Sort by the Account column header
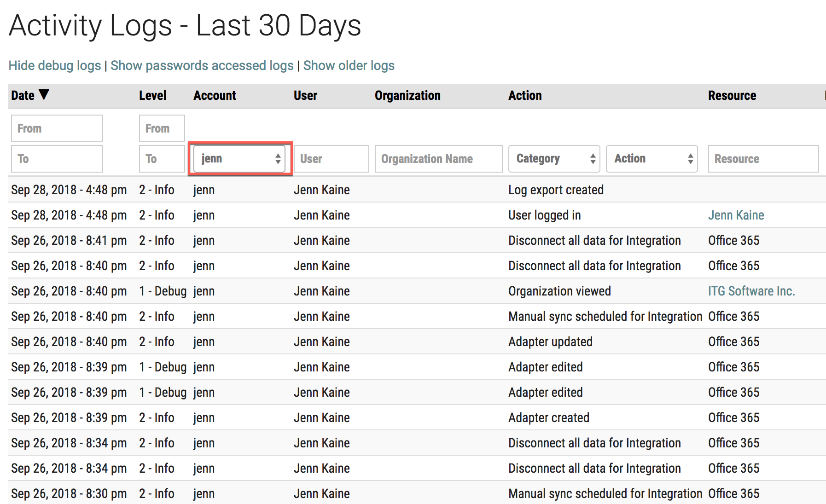Image resolution: width=826 pixels, height=504 pixels. tap(215, 95)
